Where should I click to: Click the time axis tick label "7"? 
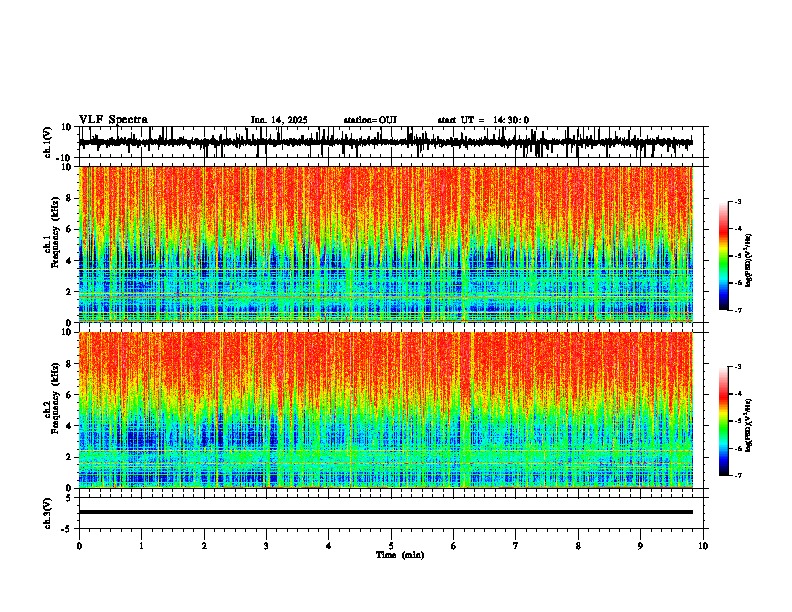516,546
